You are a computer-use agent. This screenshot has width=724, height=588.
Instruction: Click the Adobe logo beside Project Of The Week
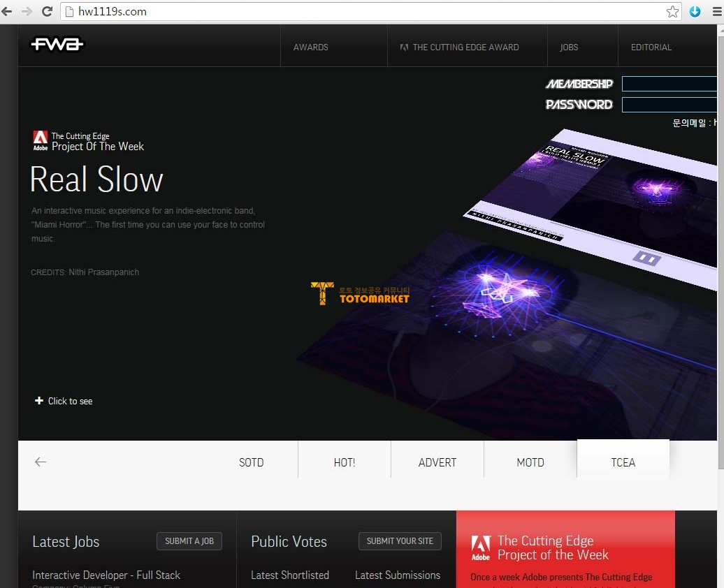40,140
